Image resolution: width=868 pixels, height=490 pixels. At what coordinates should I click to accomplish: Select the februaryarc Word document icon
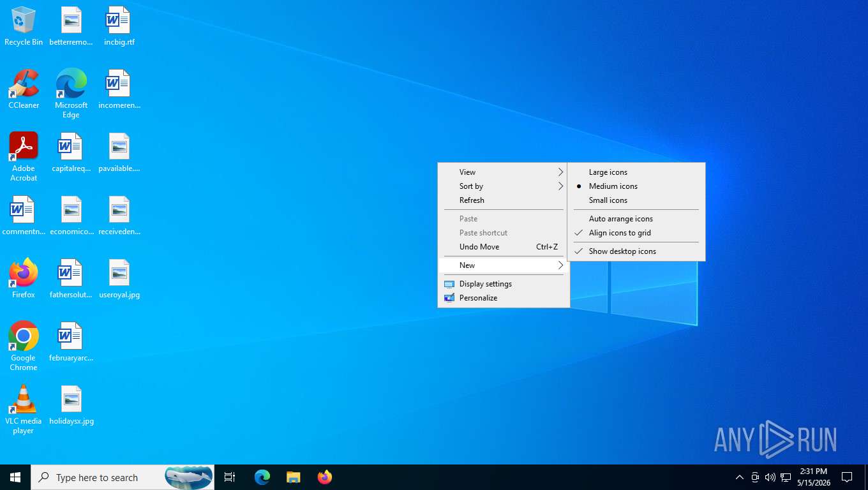tap(71, 342)
